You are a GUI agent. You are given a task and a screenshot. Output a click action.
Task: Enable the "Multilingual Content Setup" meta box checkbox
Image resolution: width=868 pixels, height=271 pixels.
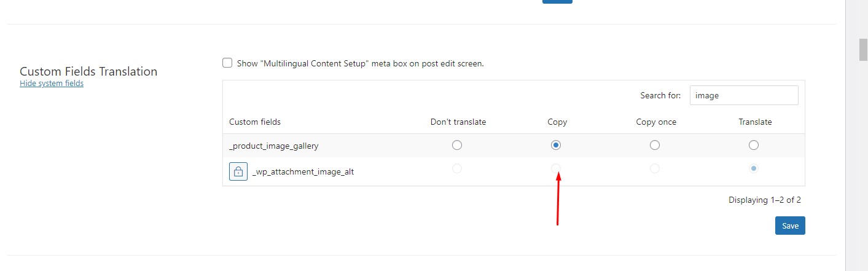click(227, 63)
